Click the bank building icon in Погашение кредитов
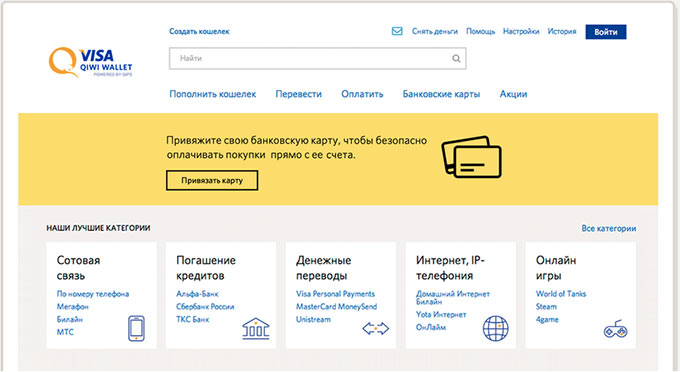Image resolution: width=680 pixels, height=372 pixels. pyautogui.click(x=255, y=328)
